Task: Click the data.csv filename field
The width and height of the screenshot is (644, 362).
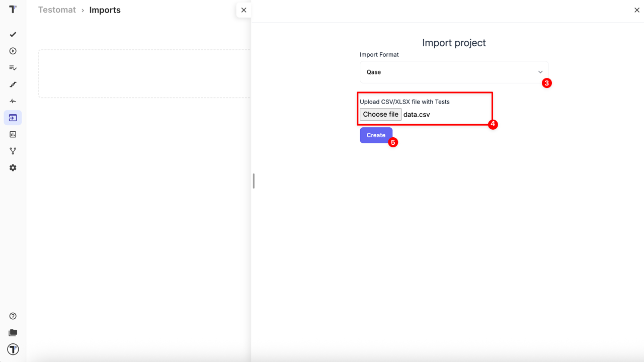Action: click(417, 114)
